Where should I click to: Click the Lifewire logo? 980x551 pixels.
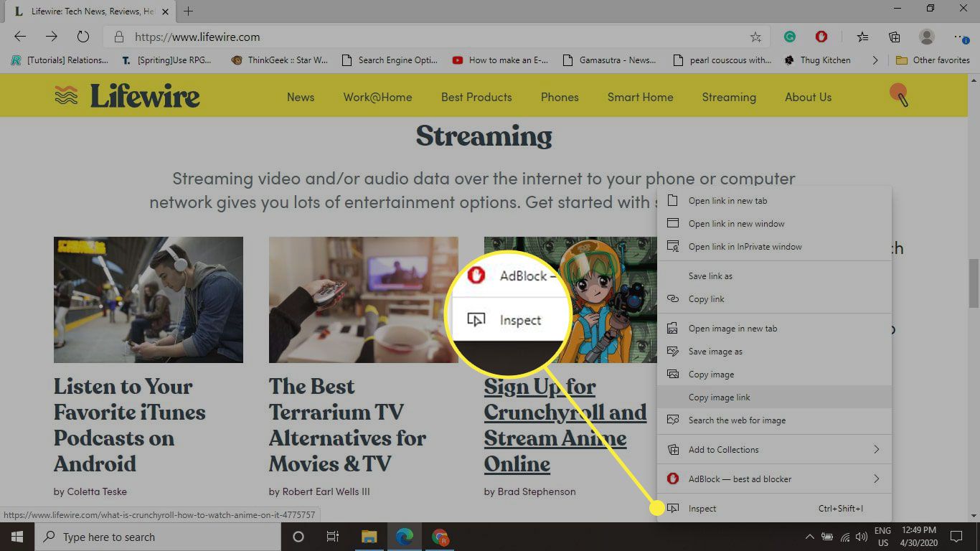pyautogui.click(x=127, y=95)
